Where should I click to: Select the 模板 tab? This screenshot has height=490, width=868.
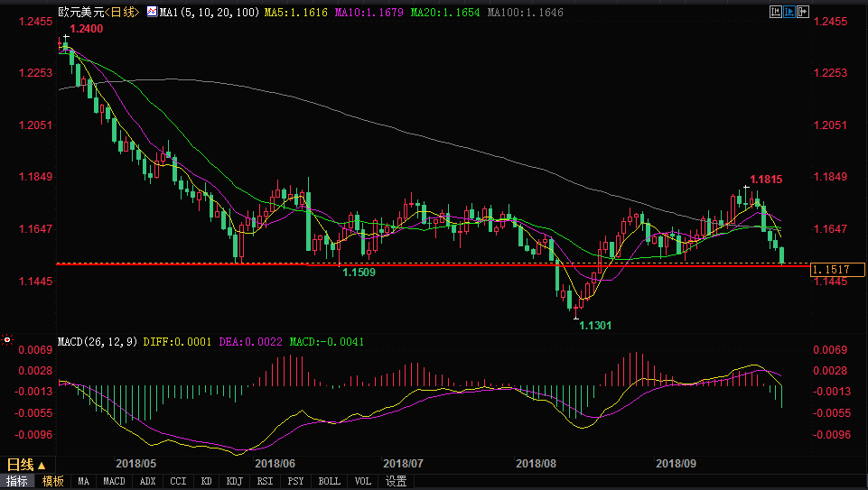coord(53,482)
